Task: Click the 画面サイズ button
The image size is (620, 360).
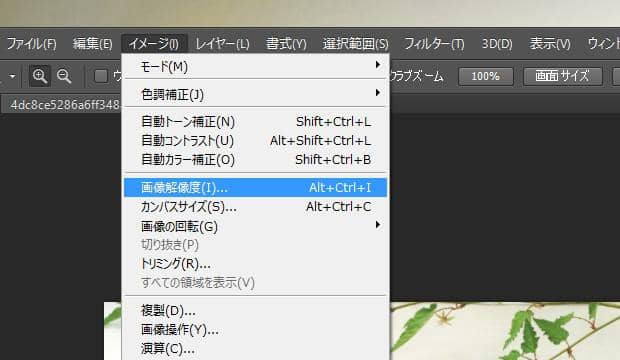Action: [x=563, y=76]
